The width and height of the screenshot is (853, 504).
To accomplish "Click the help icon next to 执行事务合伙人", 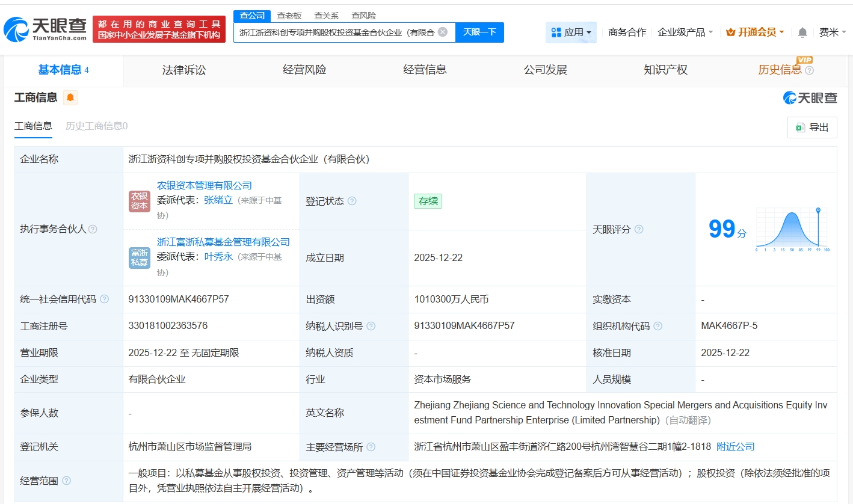I will (93, 229).
